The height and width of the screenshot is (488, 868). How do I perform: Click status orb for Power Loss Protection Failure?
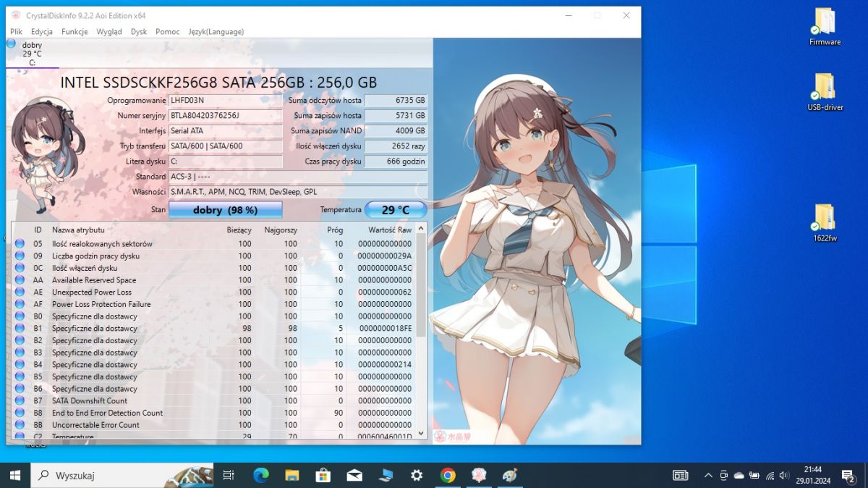coord(20,304)
